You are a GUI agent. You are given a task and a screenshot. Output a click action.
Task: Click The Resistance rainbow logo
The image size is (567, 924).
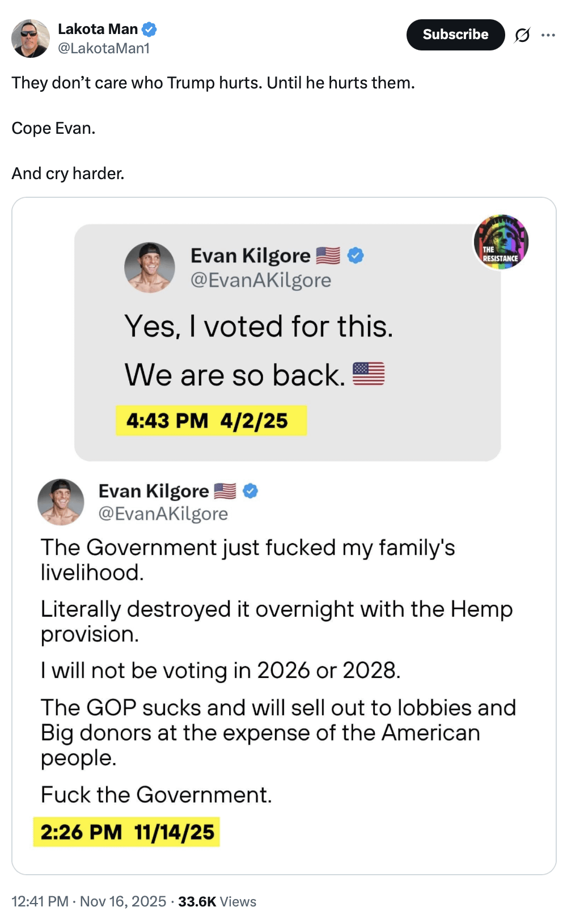pos(501,242)
